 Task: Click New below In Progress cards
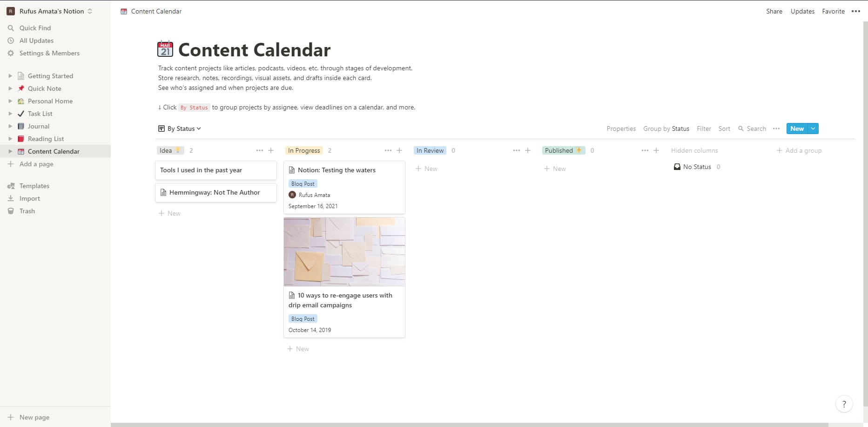(x=298, y=349)
